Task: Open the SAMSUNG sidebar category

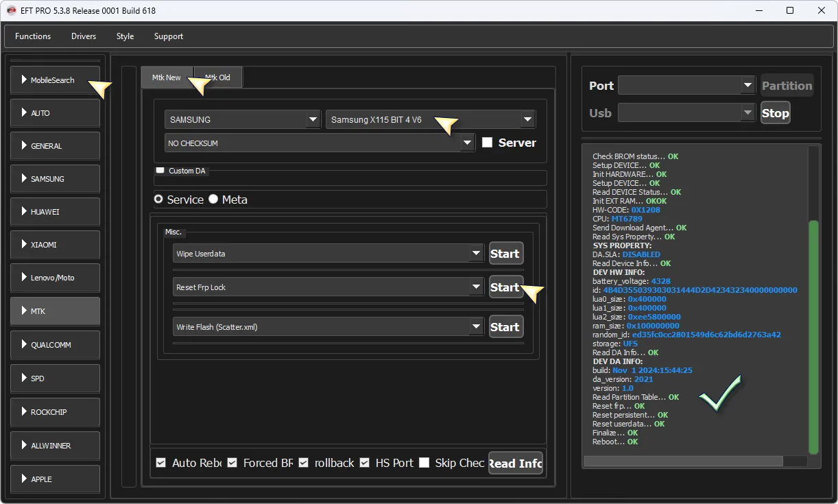Action: click(x=55, y=179)
